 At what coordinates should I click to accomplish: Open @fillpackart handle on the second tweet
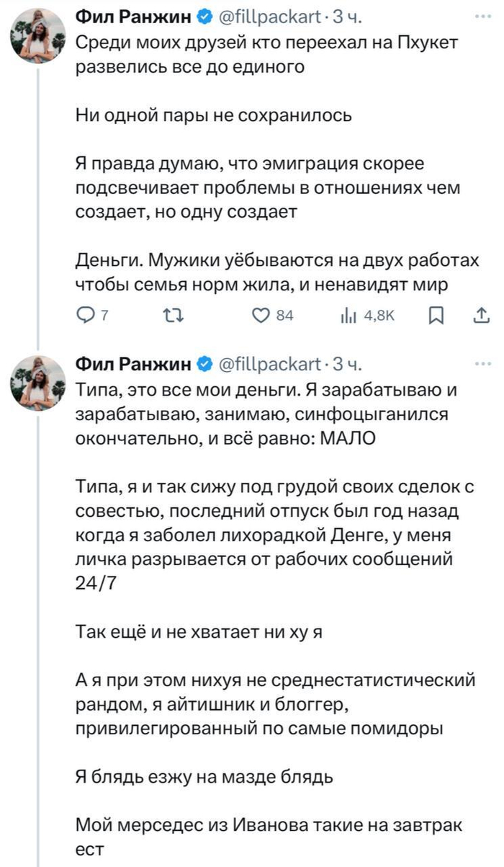pyautogui.click(x=266, y=365)
